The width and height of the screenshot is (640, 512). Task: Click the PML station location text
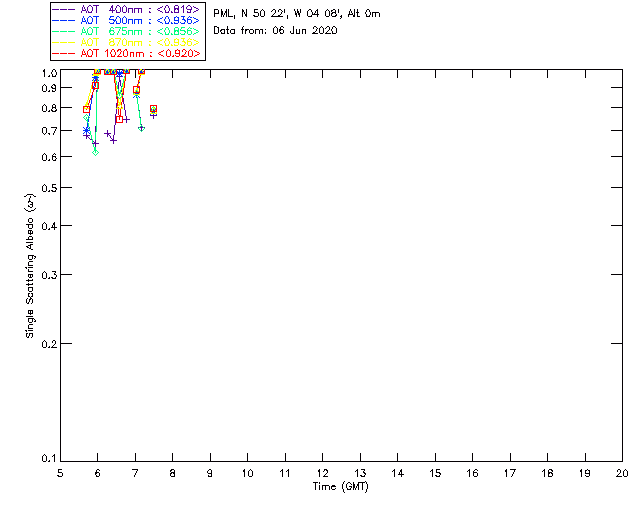(297, 14)
